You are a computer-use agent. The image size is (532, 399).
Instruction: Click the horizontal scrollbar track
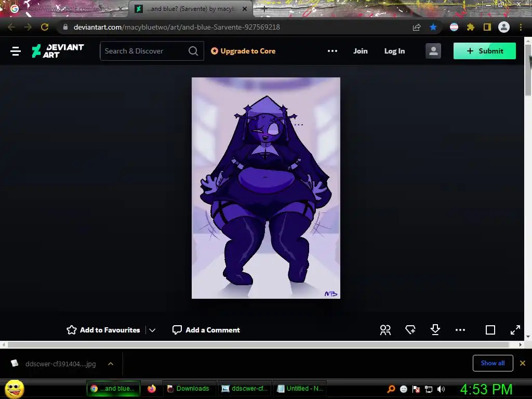coord(258,344)
